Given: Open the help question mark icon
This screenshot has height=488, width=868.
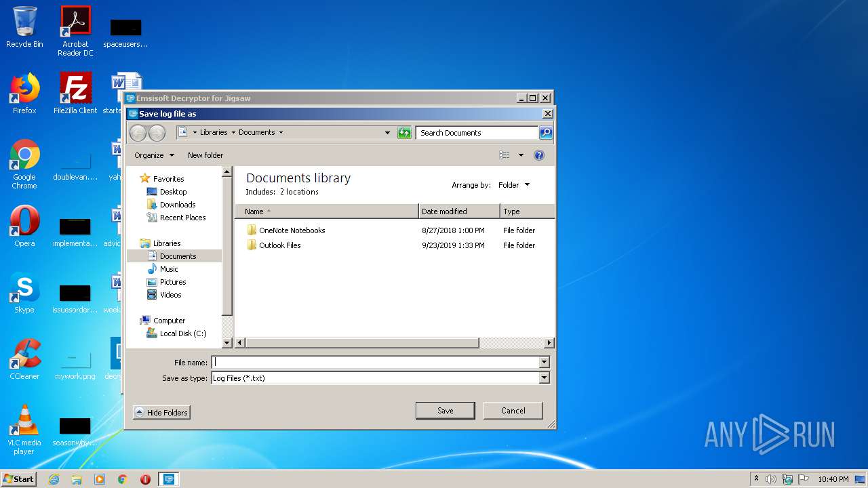Looking at the screenshot, I should pos(539,155).
